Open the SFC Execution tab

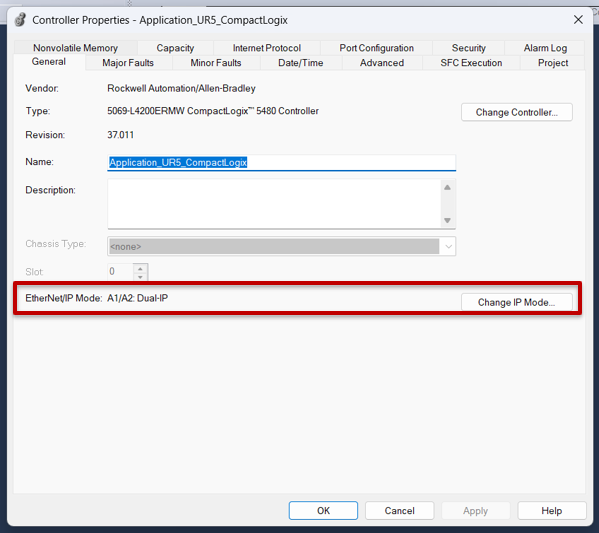coord(471,63)
